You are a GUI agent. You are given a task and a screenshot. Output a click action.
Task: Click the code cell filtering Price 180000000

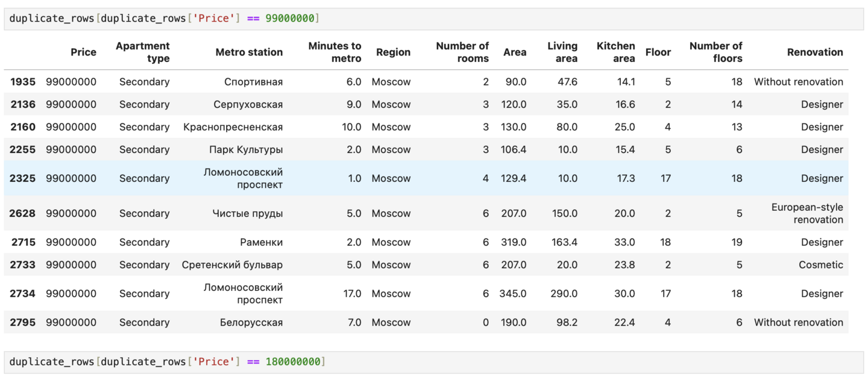pyautogui.click(x=433, y=362)
